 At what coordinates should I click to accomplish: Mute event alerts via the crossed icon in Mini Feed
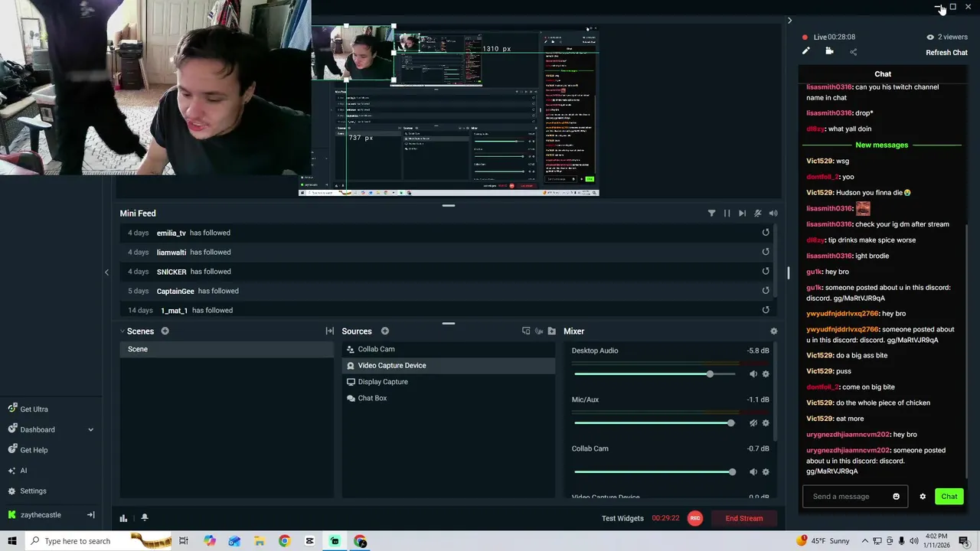point(757,214)
